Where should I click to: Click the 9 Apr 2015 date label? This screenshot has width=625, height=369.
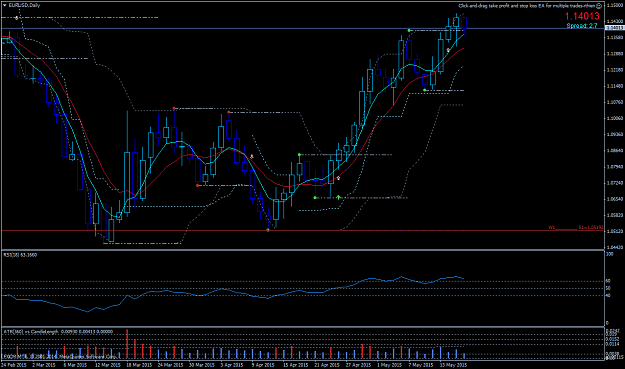tap(263, 365)
